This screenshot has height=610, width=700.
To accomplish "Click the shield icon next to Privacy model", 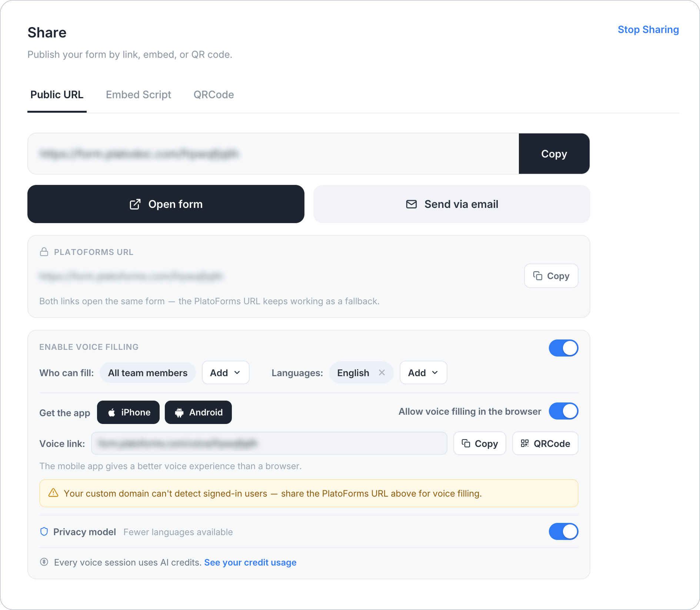I will coord(44,532).
